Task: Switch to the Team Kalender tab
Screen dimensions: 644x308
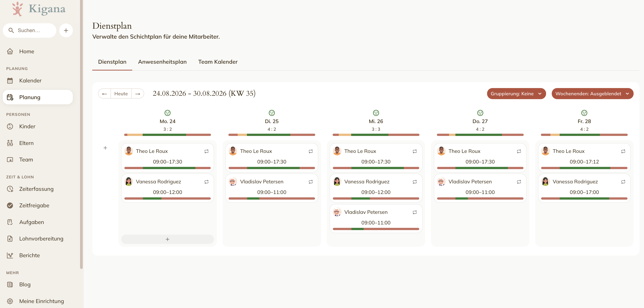Action: pyautogui.click(x=218, y=62)
